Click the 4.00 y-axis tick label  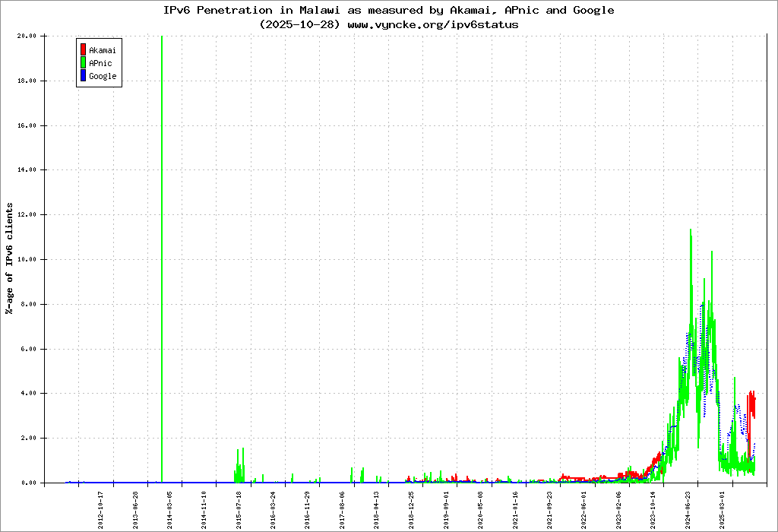29,394
